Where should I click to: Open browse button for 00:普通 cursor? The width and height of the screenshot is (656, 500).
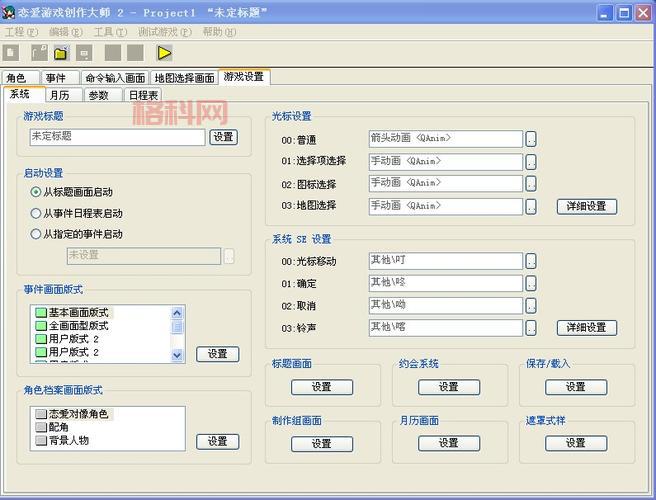click(531, 138)
